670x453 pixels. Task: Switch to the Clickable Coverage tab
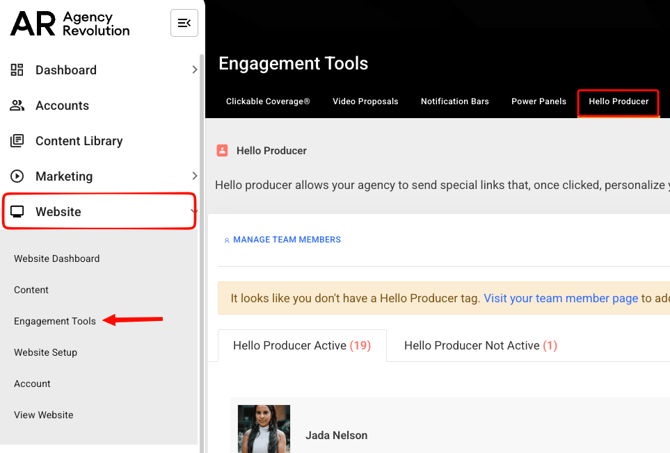[268, 102]
